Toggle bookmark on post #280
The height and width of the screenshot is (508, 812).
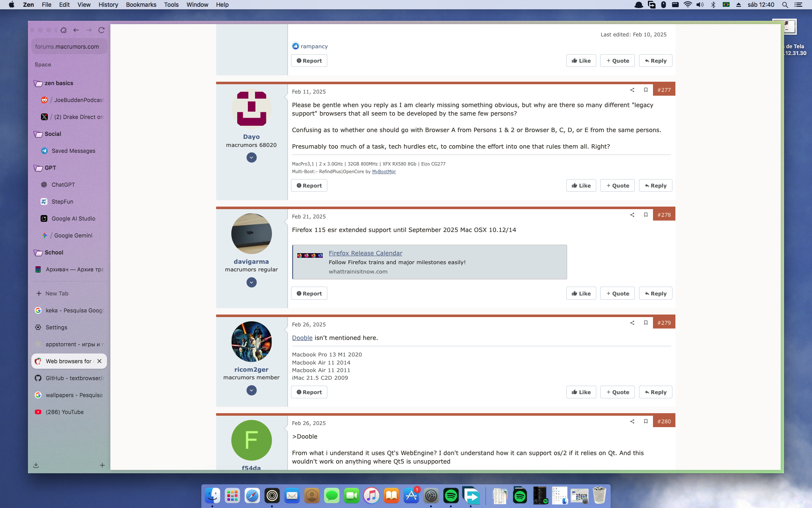tap(646, 421)
